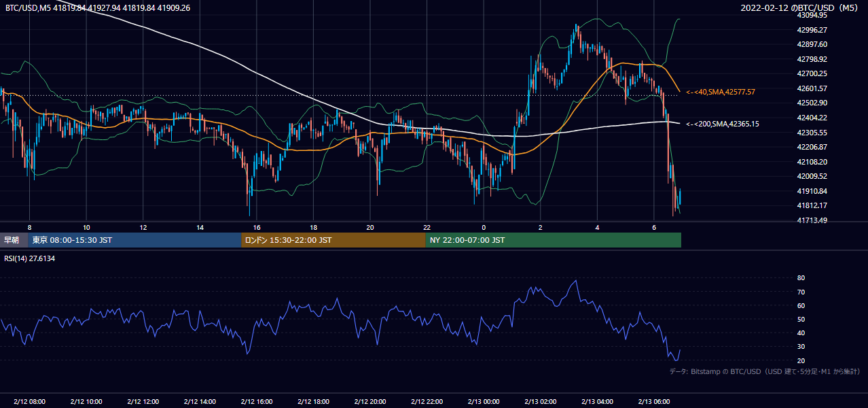The height and width of the screenshot is (408, 868).
Task: Click RSI axis level 50
Action: (x=801, y=319)
